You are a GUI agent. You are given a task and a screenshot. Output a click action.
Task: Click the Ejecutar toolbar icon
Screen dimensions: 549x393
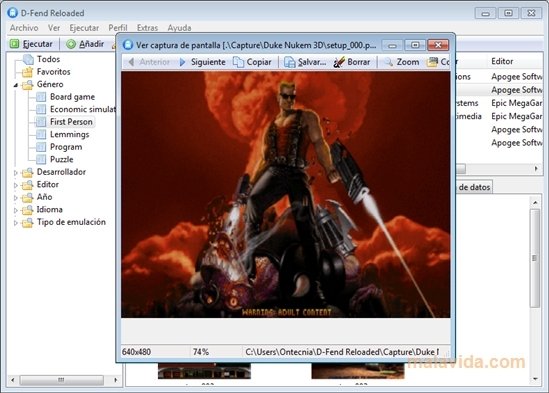pyautogui.click(x=14, y=44)
